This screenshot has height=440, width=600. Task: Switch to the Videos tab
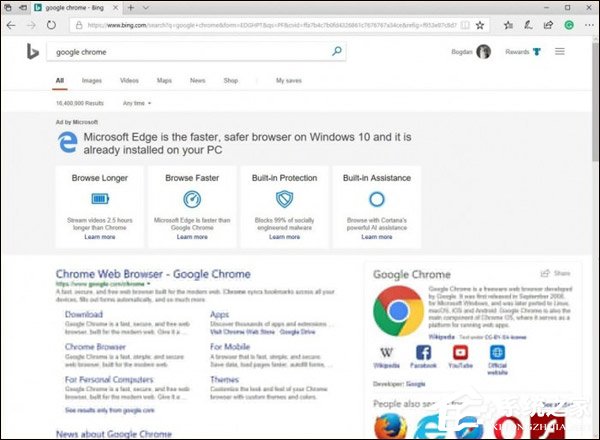129,80
